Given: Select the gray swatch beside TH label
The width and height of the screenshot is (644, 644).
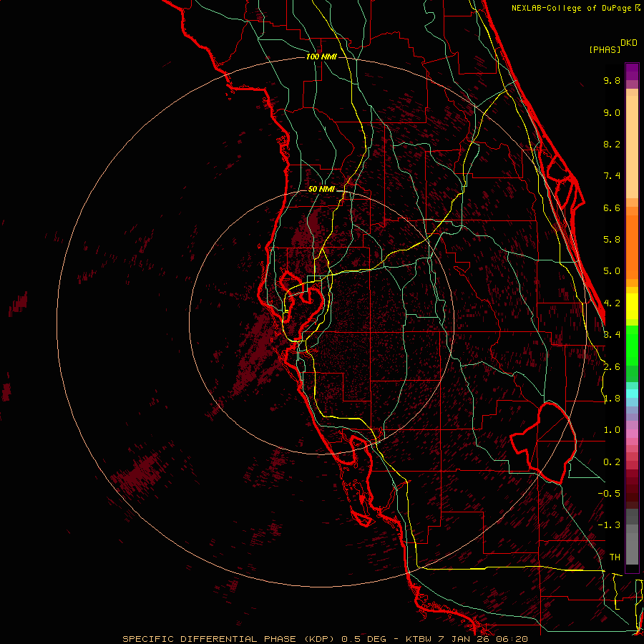Looking at the screenshot, I should coord(632,555).
